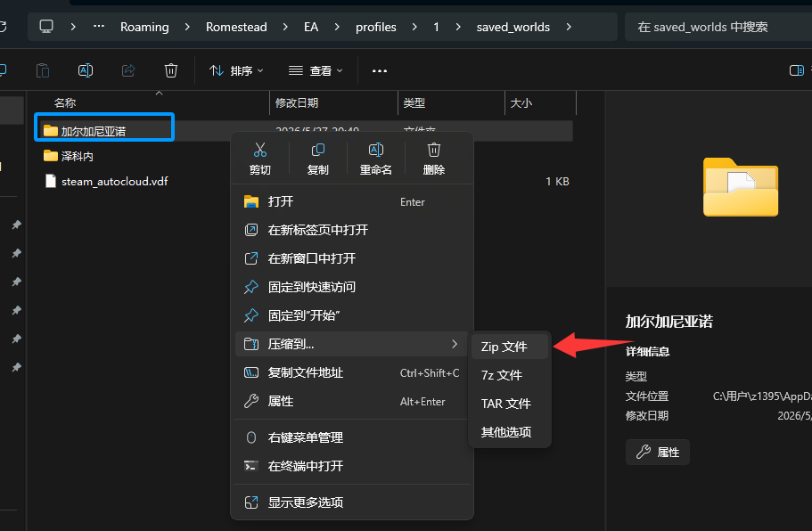812x531 pixels.
Task: Choose 在新窗口中打开 menu entry
Action: [351, 258]
